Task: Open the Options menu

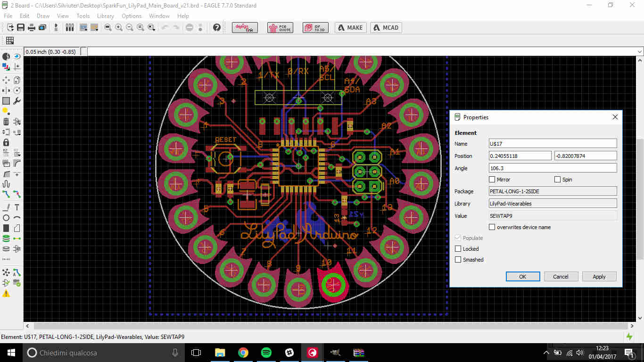Action: click(x=132, y=16)
